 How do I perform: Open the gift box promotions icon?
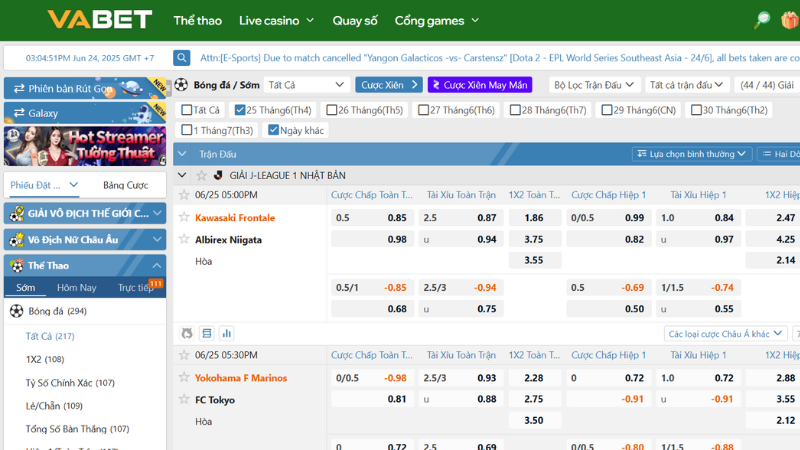click(x=790, y=20)
